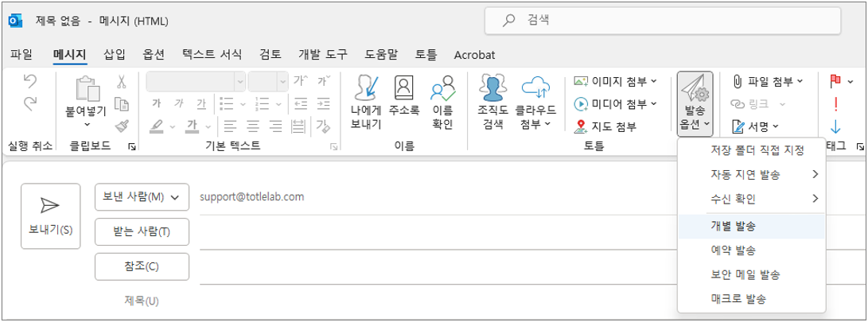Click the align center icon
The image size is (868, 322).
coord(253,126)
